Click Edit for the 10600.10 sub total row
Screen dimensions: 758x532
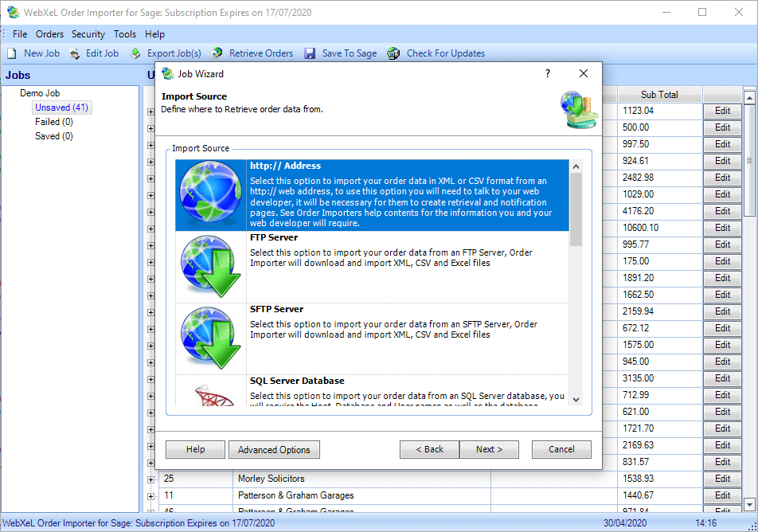[x=722, y=228]
